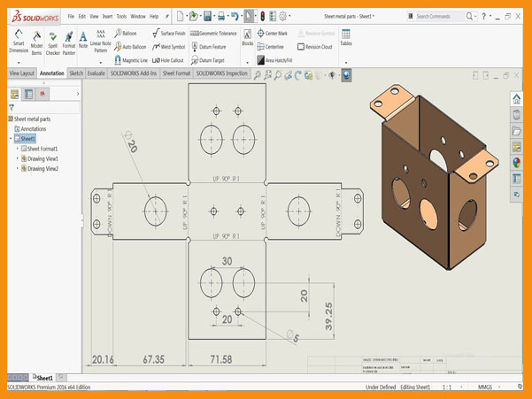The image size is (532, 399).
Task: Open the Sheet Format tab
Action: pos(176,73)
